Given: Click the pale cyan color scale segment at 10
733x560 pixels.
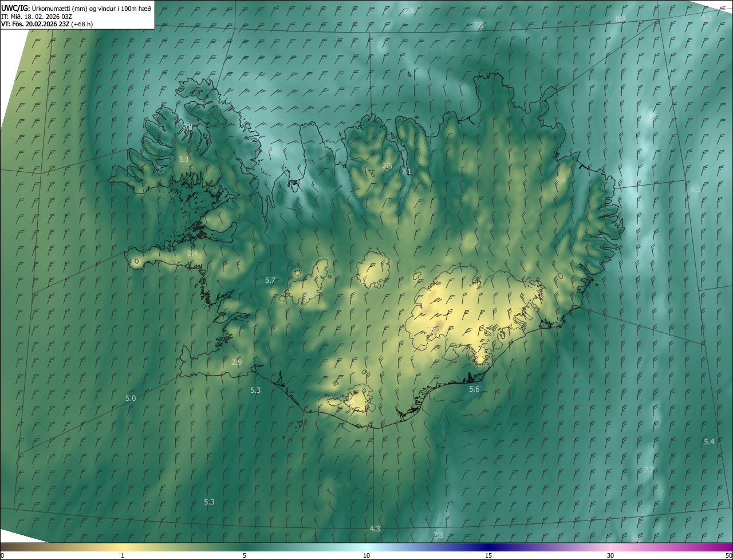Looking at the screenshot, I should (366, 547).
